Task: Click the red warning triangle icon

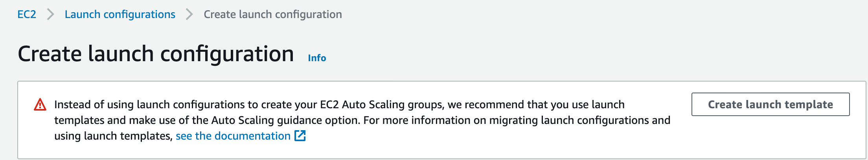Action: coord(40,105)
